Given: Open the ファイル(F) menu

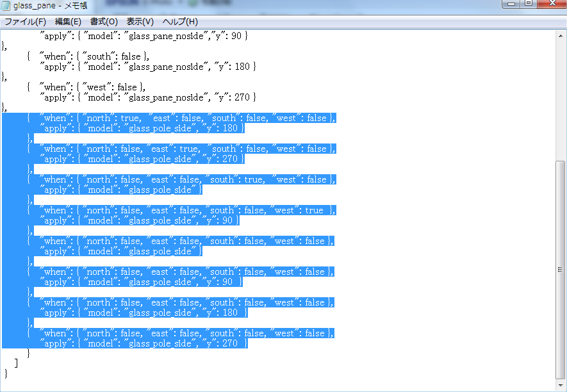Looking at the screenshot, I should pos(25,22).
